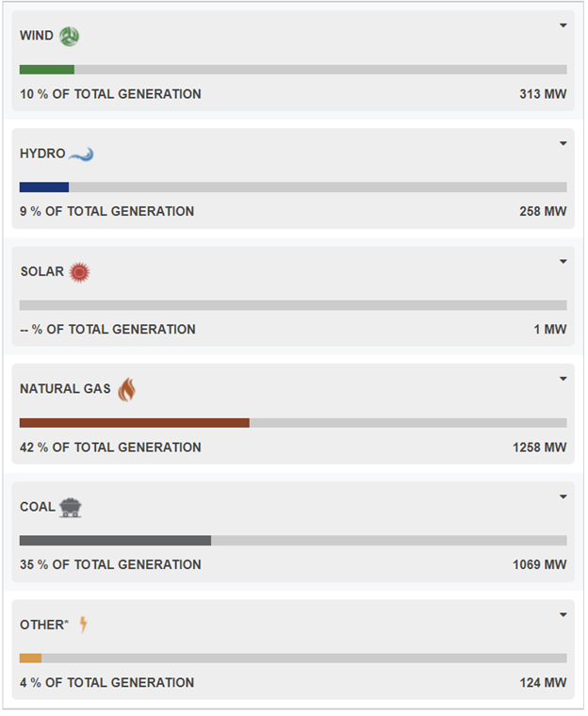This screenshot has width=588, height=716.
Task: Click the natural gas flame icon
Action: click(x=126, y=389)
